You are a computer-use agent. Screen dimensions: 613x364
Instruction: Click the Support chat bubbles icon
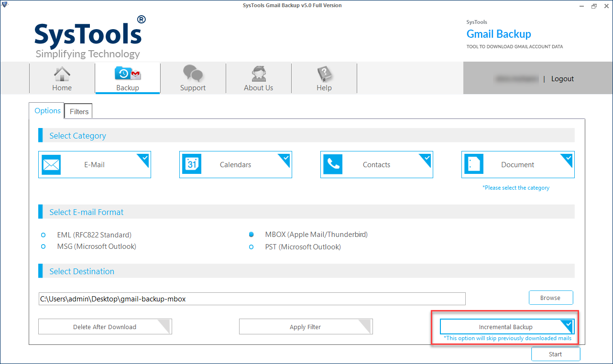(193, 74)
